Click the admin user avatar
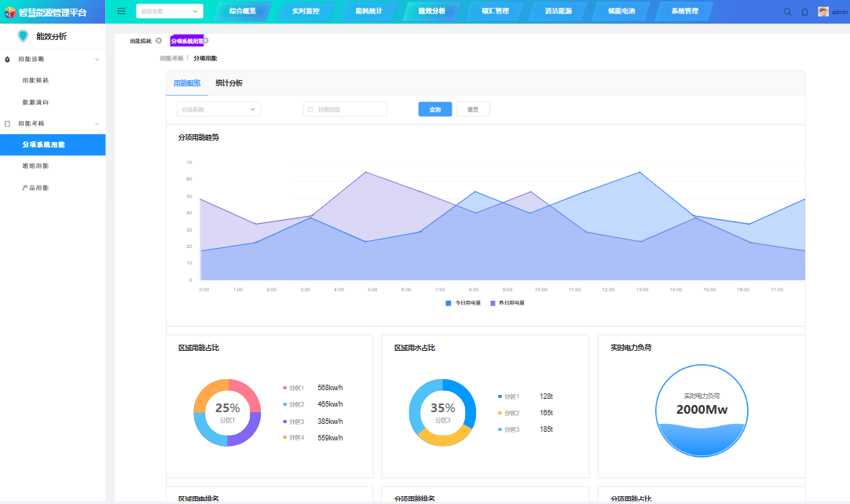Image resolution: width=850 pixels, height=504 pixels. pos(823,12)
